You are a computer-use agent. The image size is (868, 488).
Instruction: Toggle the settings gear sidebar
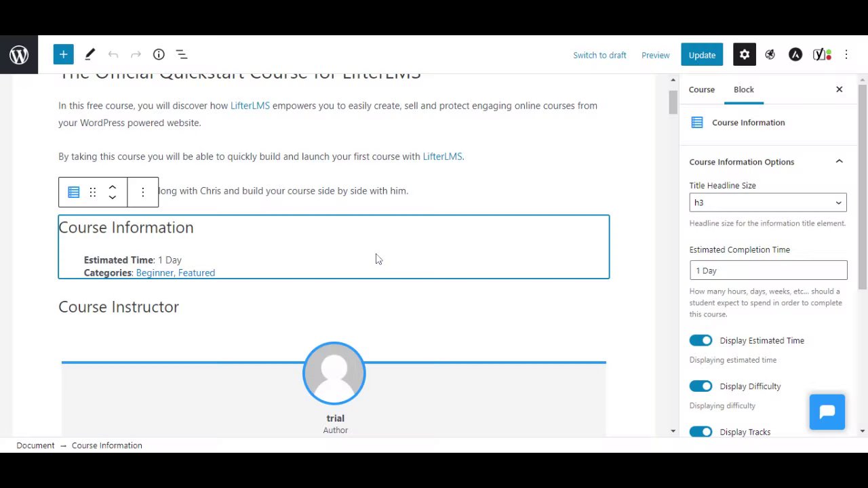(745, 55)
